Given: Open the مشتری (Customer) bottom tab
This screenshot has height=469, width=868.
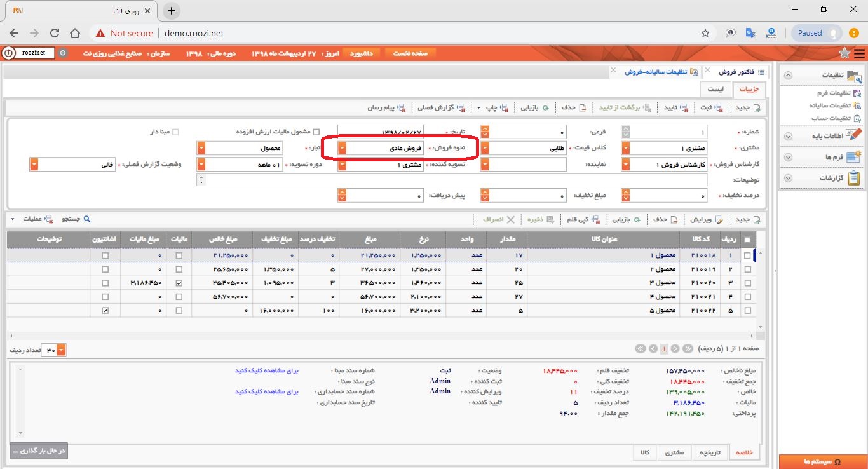Looking at the screenshot, I should tap(675, 452).
